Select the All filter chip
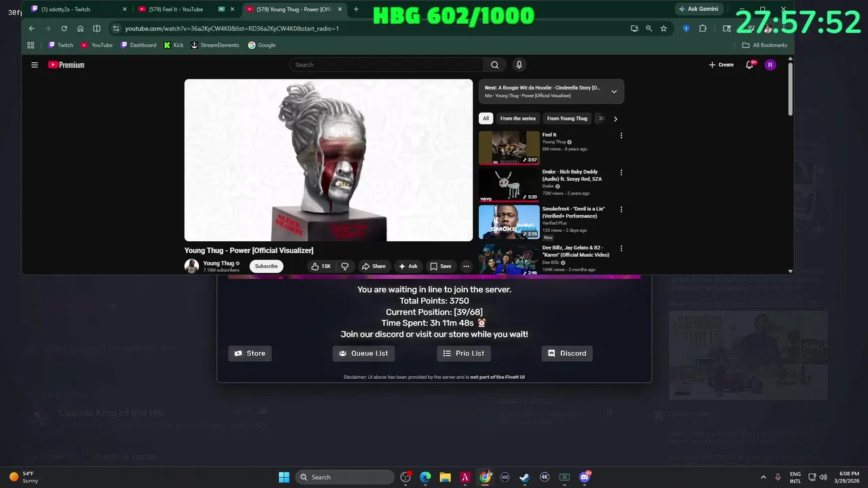Screen dimensions: 868x488 [486, 119]
